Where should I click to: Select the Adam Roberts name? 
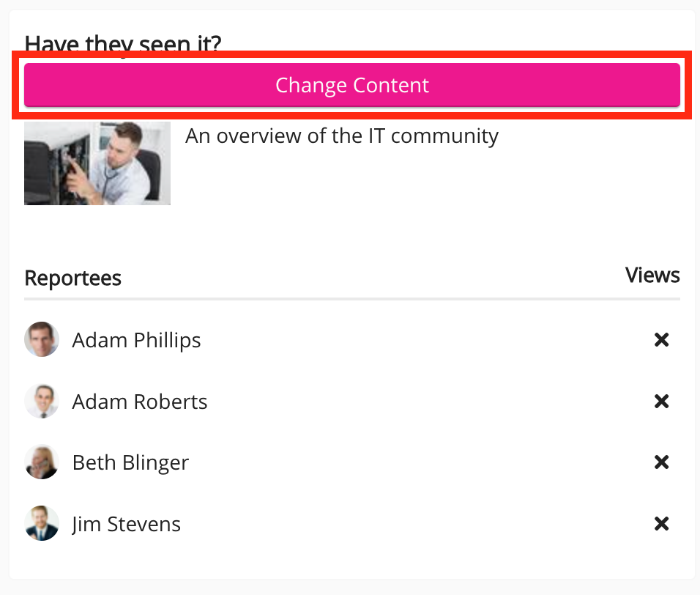click(x=139, y=402)
